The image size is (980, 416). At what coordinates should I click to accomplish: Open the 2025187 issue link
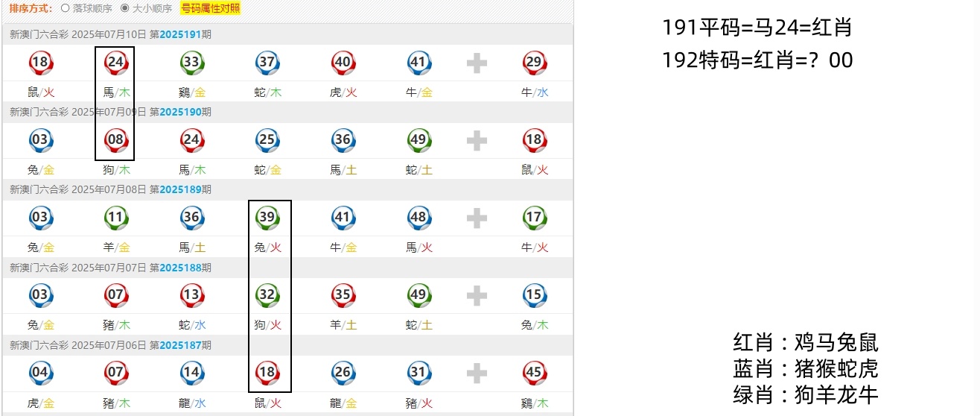179,345
